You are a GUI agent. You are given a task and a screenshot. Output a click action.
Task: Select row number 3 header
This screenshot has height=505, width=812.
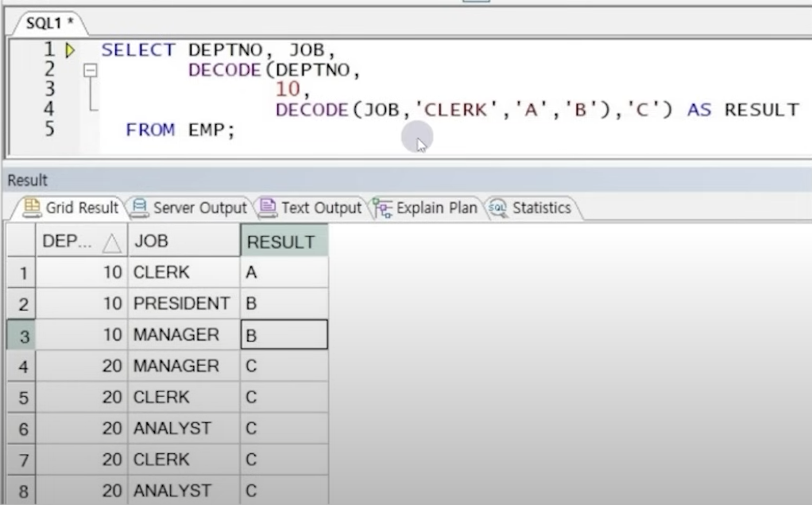[21, 335]
